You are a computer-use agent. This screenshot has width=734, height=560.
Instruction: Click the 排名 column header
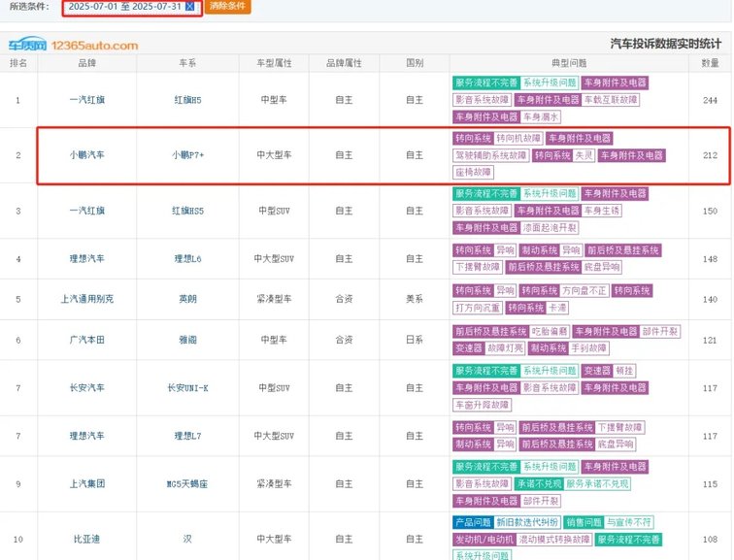[x=18, y=63]
